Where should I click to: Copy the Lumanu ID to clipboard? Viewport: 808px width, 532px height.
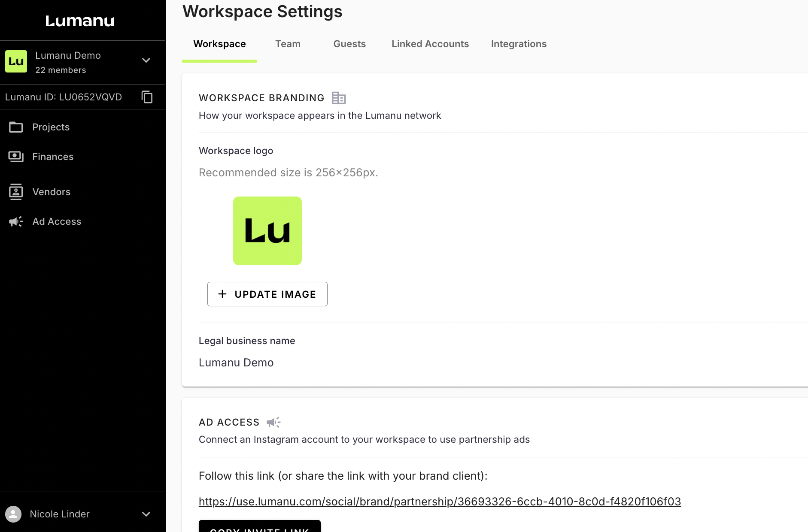pos(147,97)
